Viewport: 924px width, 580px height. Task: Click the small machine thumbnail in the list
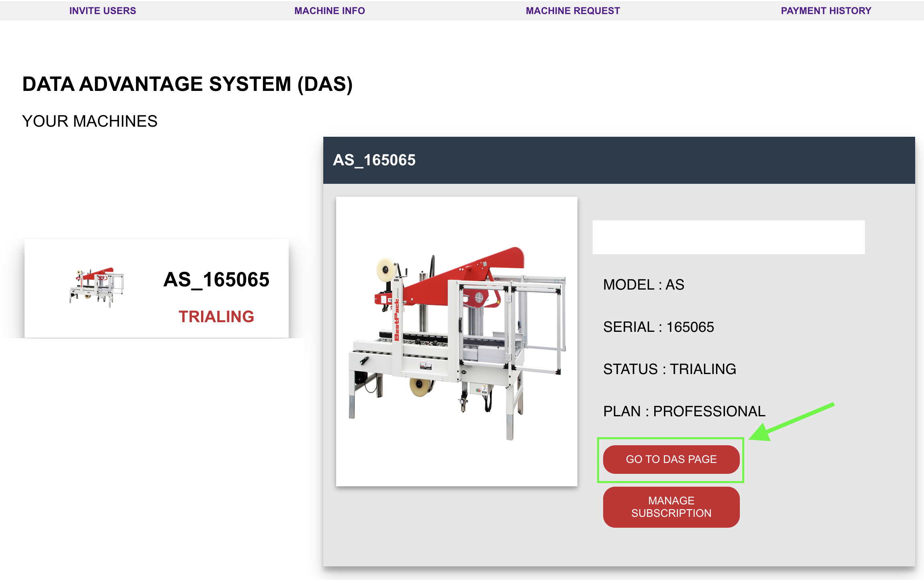pyautogui.click(x=97, y=287)
